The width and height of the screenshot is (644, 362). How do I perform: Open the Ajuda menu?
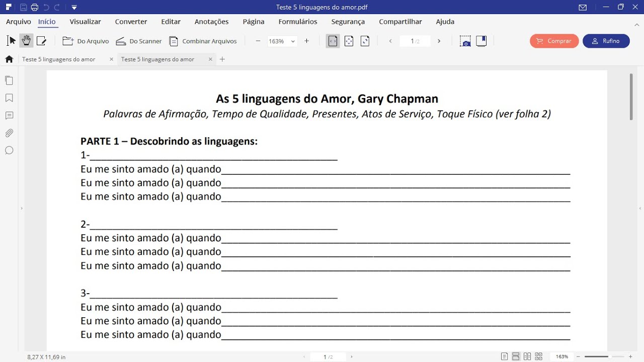pos(445,22)
